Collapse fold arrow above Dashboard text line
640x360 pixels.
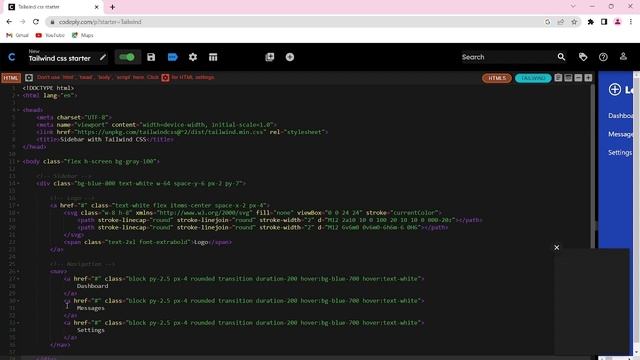point(18,279)
